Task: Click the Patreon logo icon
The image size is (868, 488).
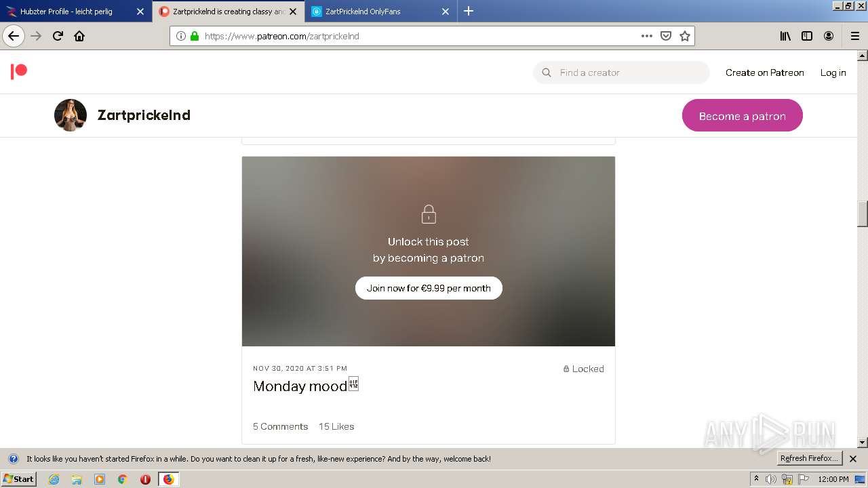Action: click(x=19, y=72)
